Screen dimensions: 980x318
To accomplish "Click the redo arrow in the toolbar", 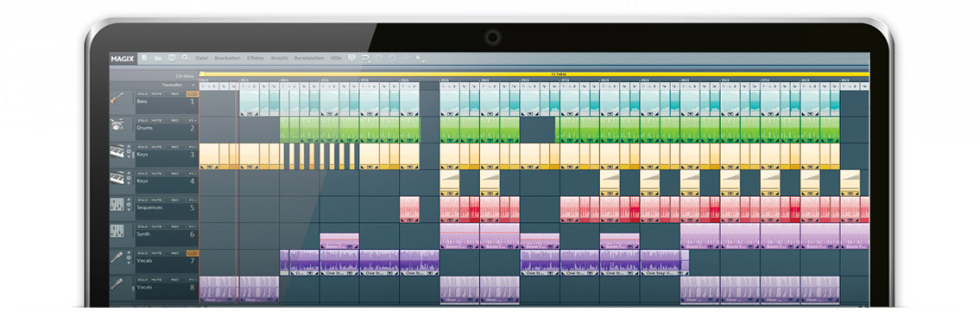I will (392, 58).
